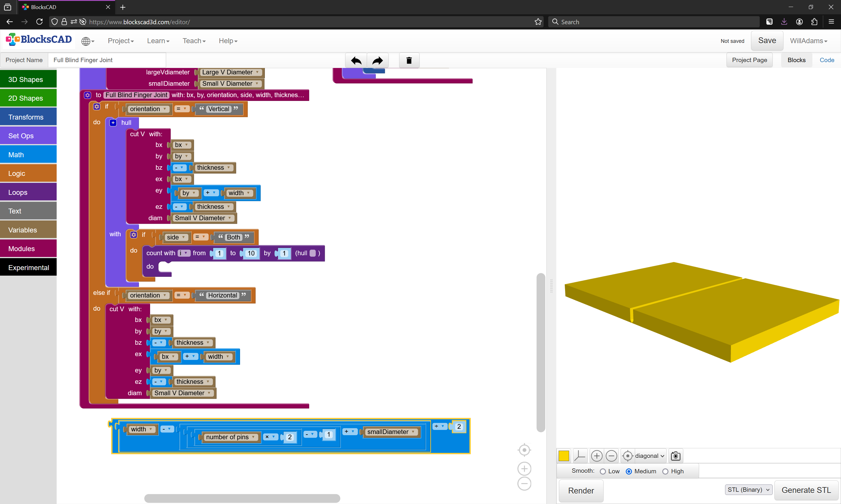
Task: Click the trash can delete icon
Action: tap(409, 60)
